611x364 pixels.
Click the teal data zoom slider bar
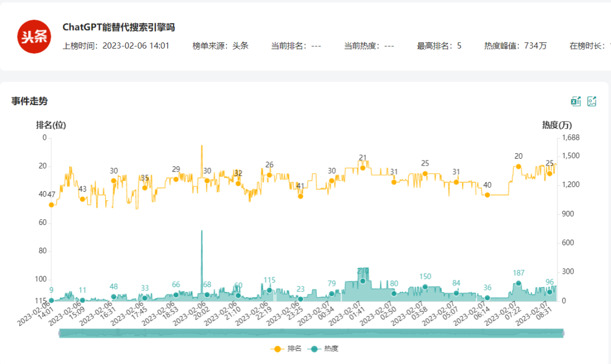[x=311, y=333]
